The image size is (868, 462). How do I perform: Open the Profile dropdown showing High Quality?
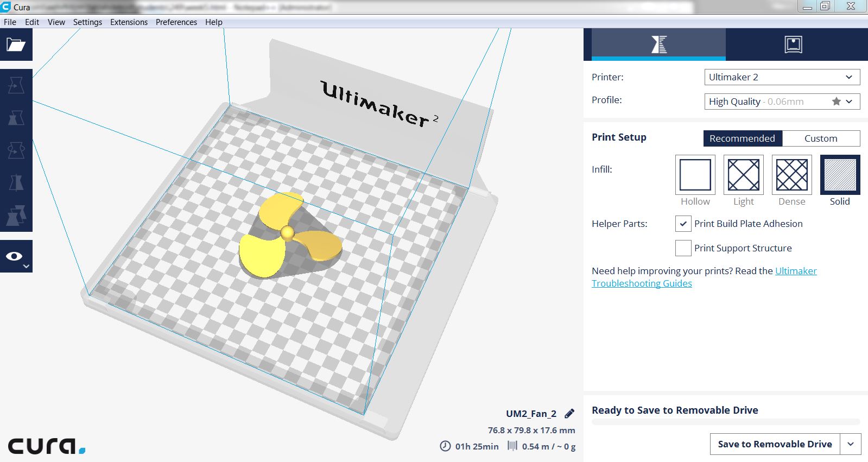coord(782,102)
